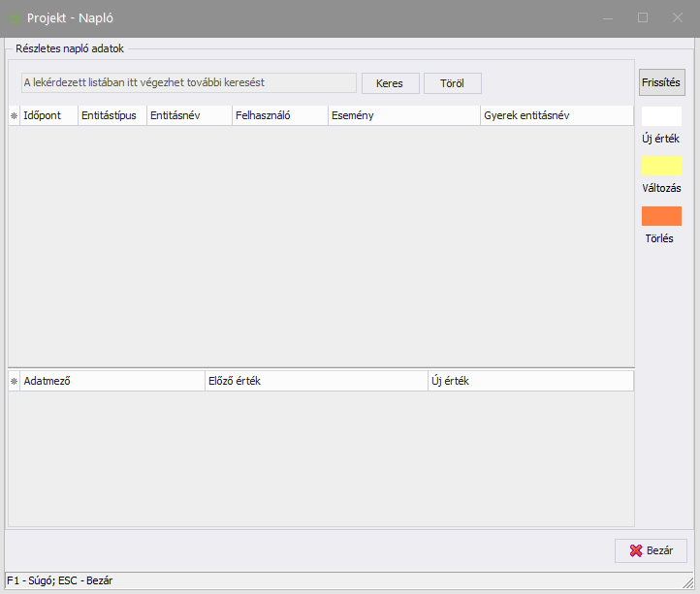The height and width of the screenshot is (594, 700).
Task: Click the Adatmező column header
Action: pos(111,381)
